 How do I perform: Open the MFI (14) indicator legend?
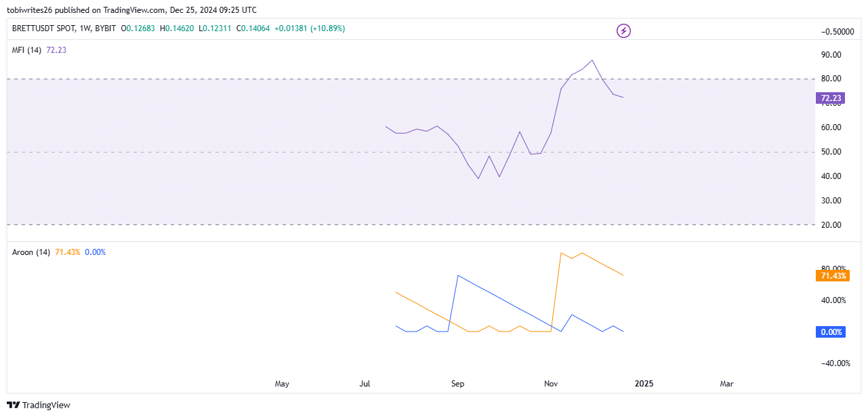tap(27, 50)
